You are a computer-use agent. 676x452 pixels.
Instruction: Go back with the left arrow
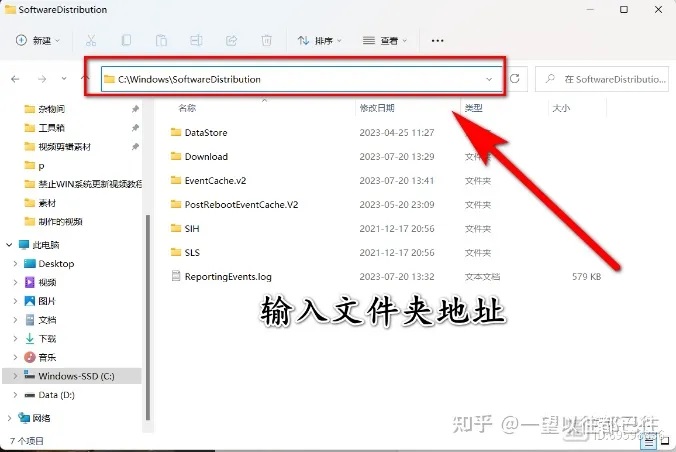pos(15,79)
